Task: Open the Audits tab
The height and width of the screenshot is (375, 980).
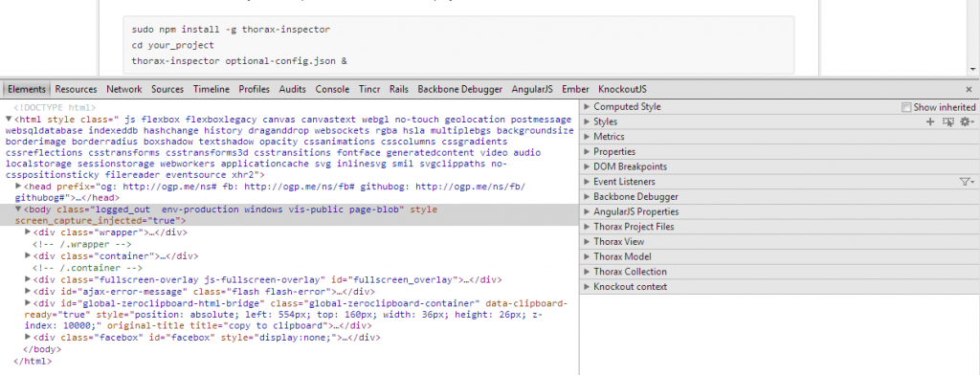Action: (293, 89)
